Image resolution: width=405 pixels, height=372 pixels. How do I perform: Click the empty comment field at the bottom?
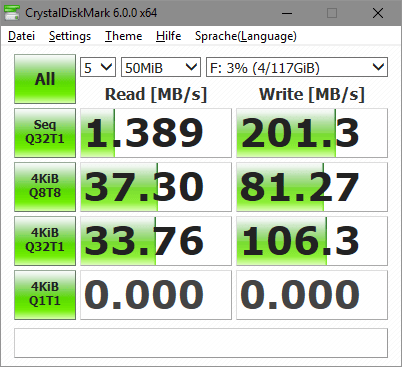[201, 343]
